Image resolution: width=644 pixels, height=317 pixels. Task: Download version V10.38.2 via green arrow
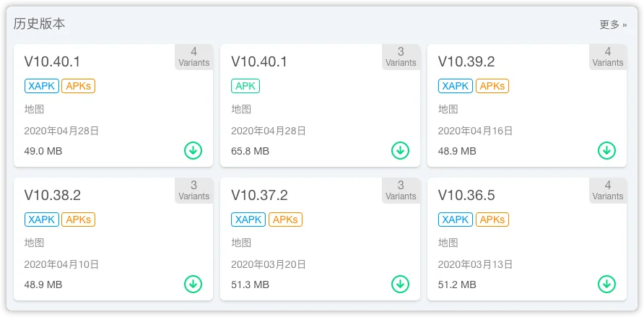[x=193, y=284]
